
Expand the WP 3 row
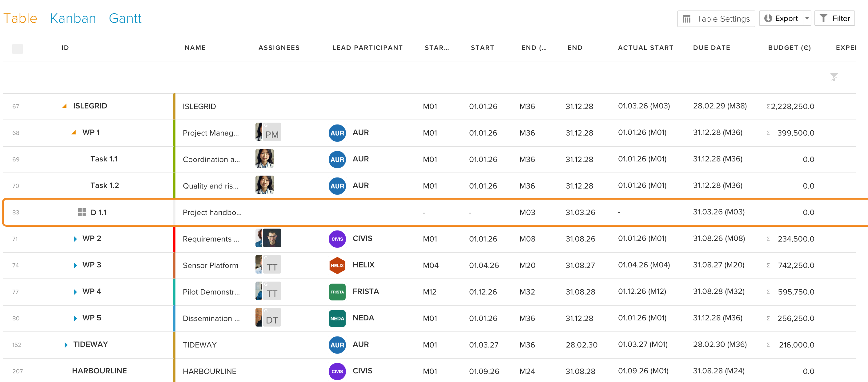[x=75, y=265]
